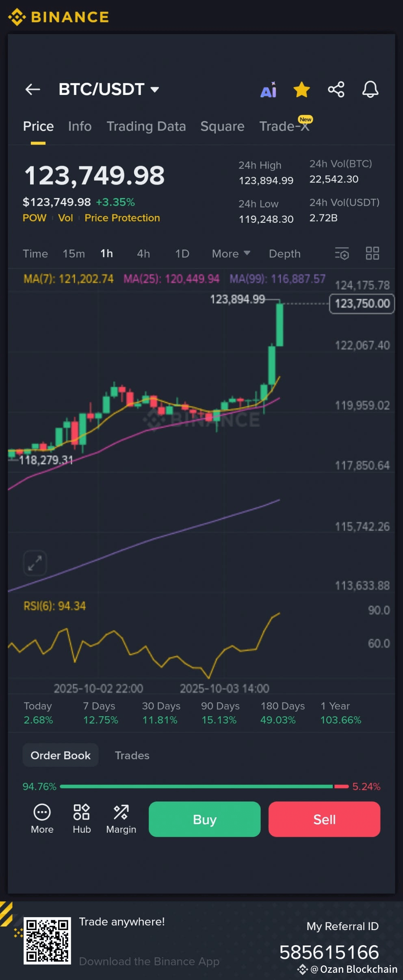Tap the 90 Days 15.13% performance

[220, 713]
